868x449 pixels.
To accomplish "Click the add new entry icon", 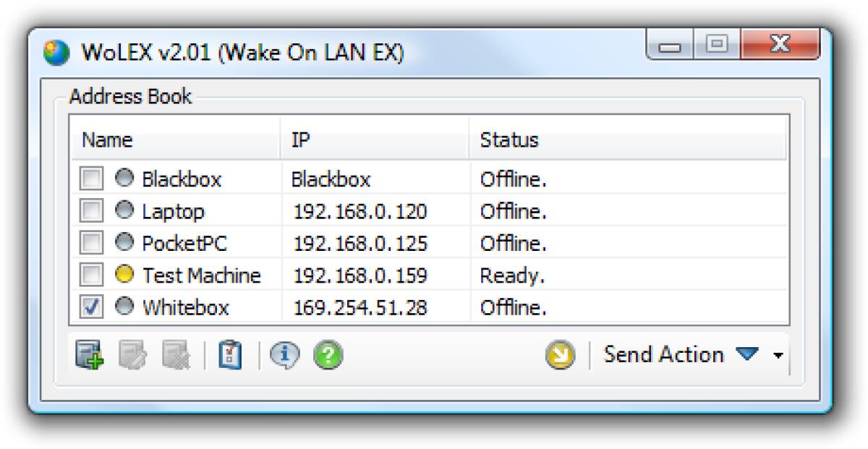I will pos(90,355).
